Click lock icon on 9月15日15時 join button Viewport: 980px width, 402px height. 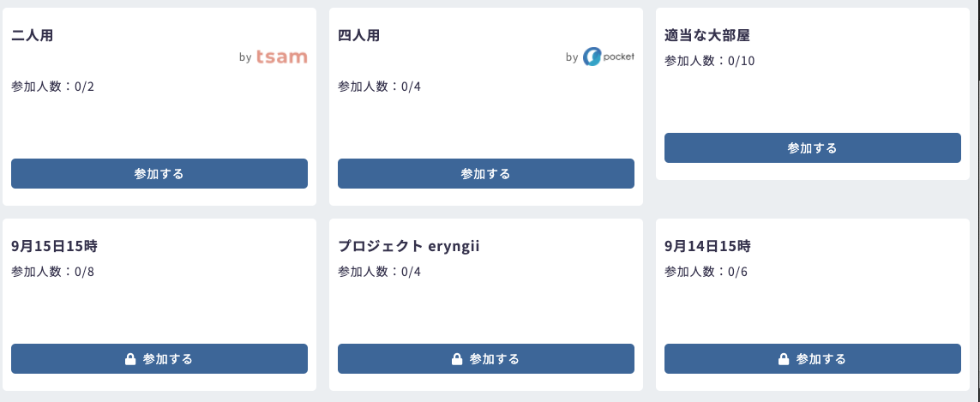point(130,359)
